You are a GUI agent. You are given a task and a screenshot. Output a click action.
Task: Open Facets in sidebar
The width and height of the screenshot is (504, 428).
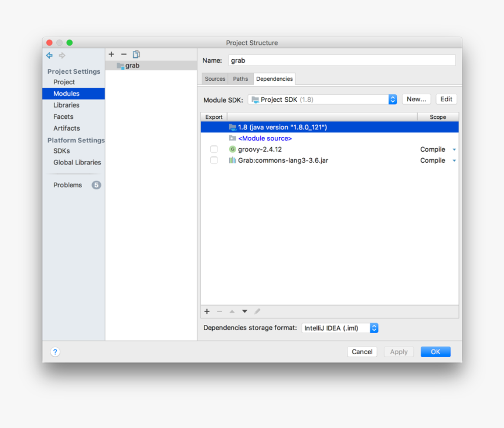[63, 117]
